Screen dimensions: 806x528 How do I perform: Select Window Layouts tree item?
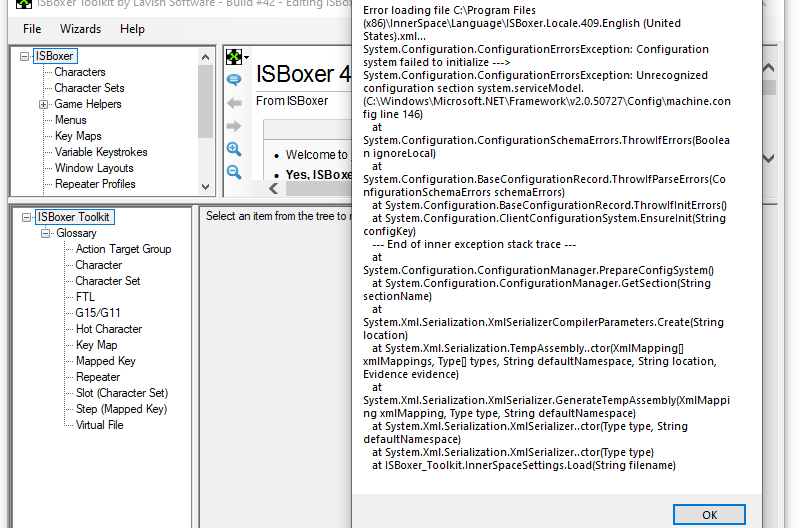point(94,168)
